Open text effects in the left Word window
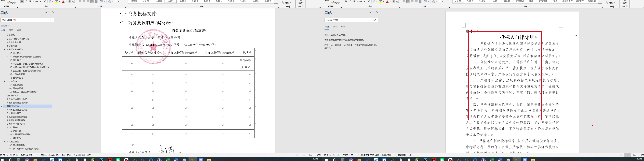Viewport: 644px width, 161px height. [x=50, y=2]
